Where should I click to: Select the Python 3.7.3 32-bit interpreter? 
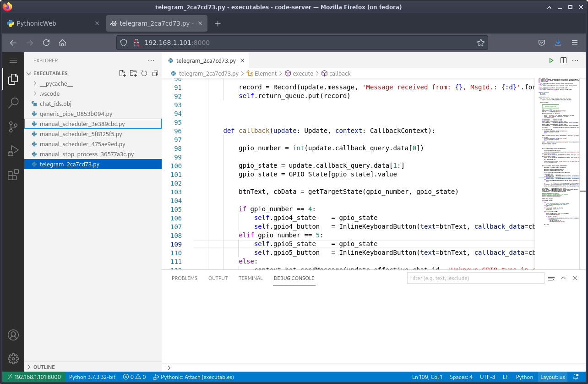(x=92, y=377)
